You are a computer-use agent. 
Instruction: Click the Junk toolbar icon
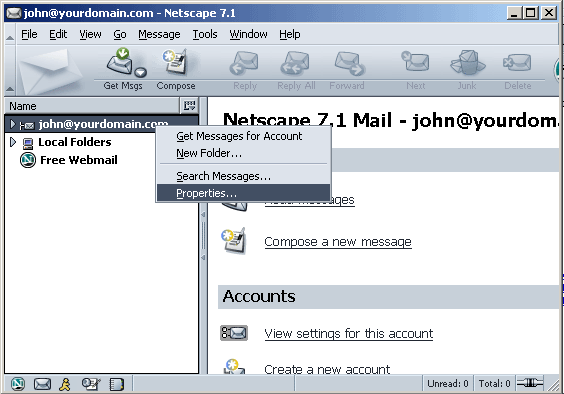tap(467, 63)
